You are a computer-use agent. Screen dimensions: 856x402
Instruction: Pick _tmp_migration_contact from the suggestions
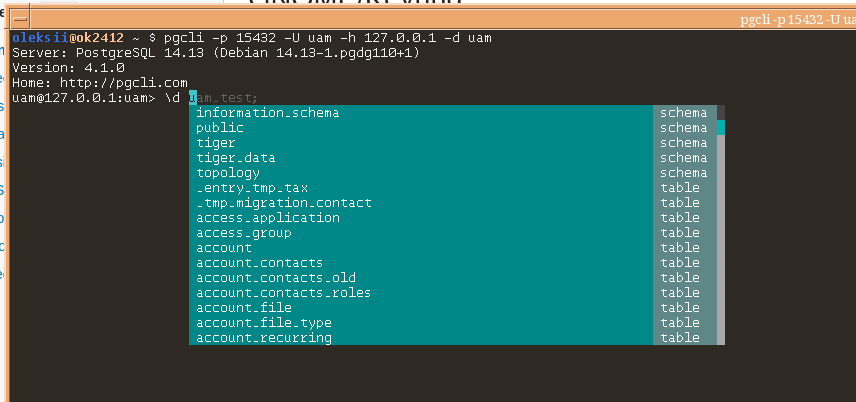[284, 203]
